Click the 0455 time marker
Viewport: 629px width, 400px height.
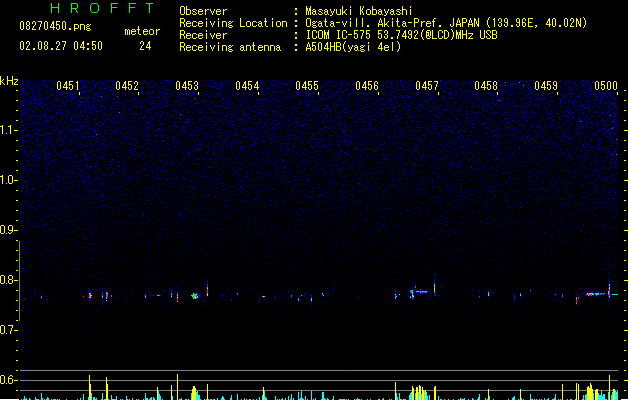[x=307, y=86]
